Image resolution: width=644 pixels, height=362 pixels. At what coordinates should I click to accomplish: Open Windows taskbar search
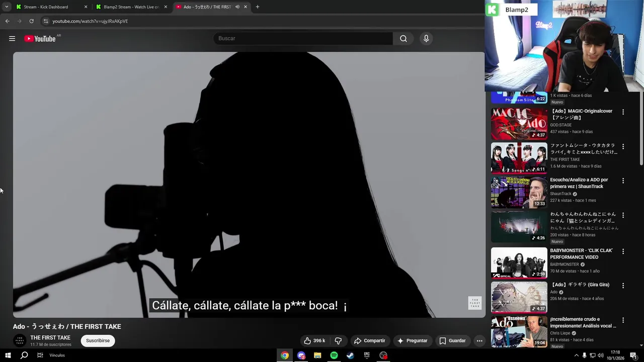pyautogui.click(x=24, y=355)
